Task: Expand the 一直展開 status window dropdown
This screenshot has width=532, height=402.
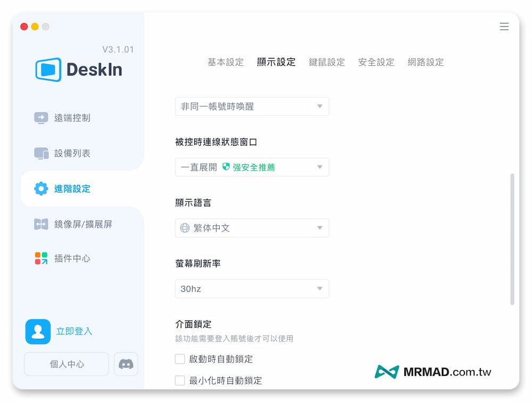Action: pyautogui.click(x=252, y=167)
